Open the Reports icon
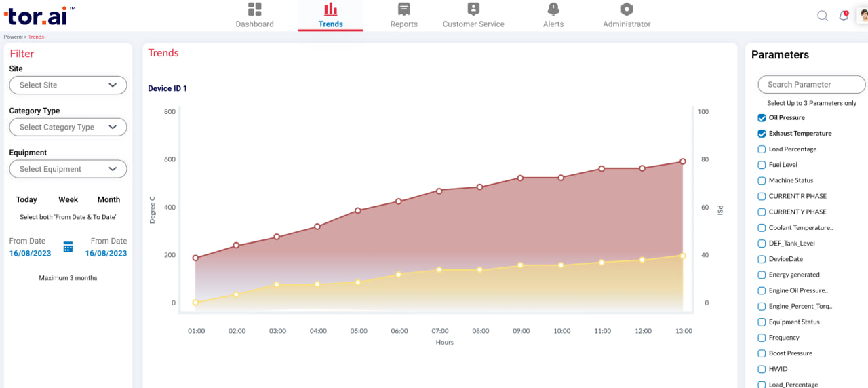Image resolution: width=868 pixels, height=388 pixels. pyautogui.click(x=404, y=9)
